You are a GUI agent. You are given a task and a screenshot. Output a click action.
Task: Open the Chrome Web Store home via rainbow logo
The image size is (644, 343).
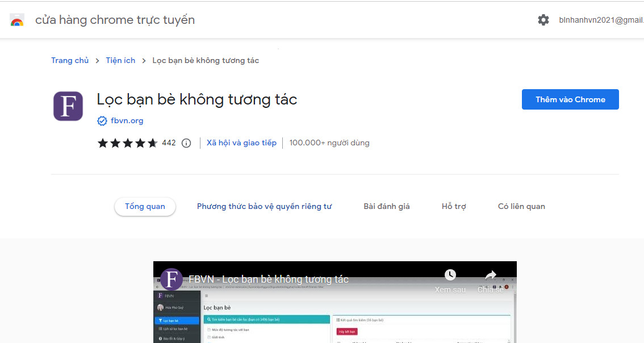pyautogui.click(x=17, y=19)
